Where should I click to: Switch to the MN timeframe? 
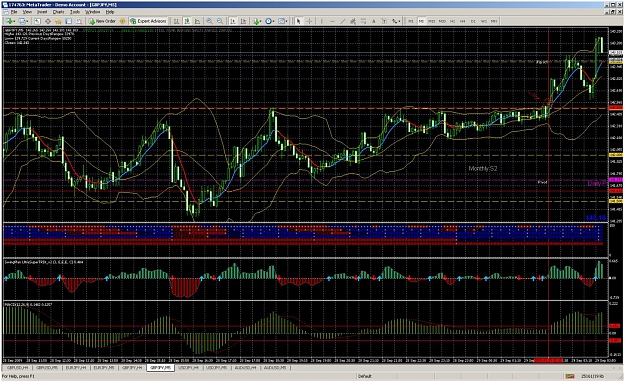(x=494, y=21)
